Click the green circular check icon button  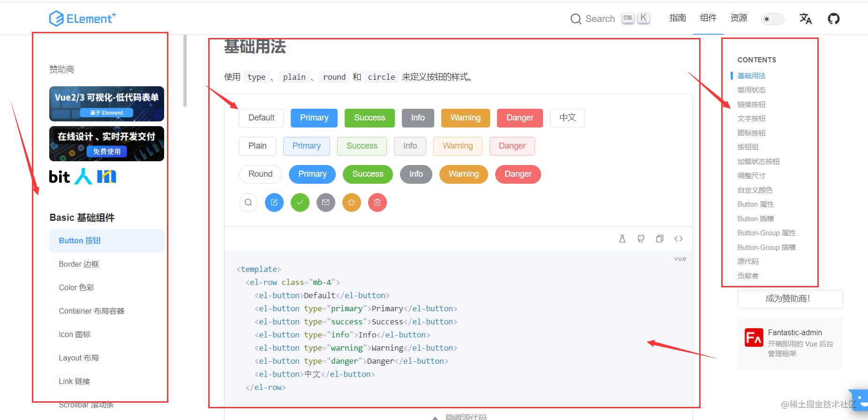point(300,202)
